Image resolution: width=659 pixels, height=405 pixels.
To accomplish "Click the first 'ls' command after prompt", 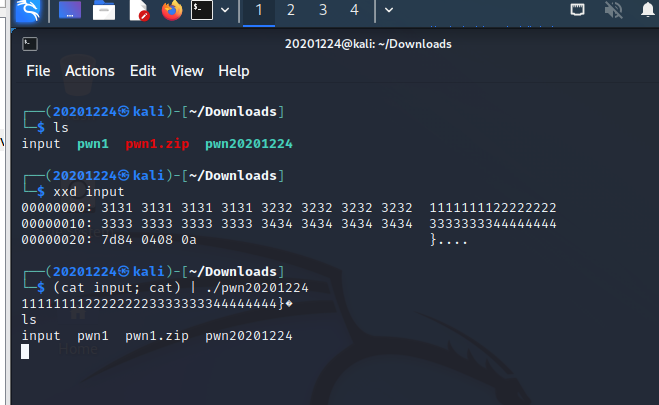I will [61, 128].
